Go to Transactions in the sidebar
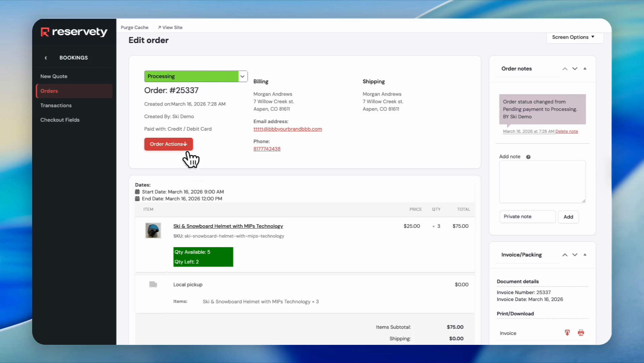The image size is (644, 363). [56, 106]
